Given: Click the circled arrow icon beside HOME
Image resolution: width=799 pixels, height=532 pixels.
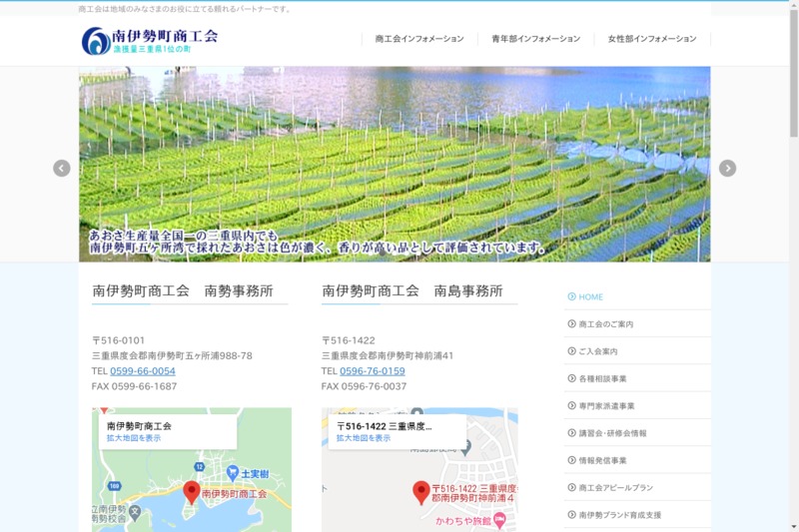Looking at the screenshot, I should [571, 296].
